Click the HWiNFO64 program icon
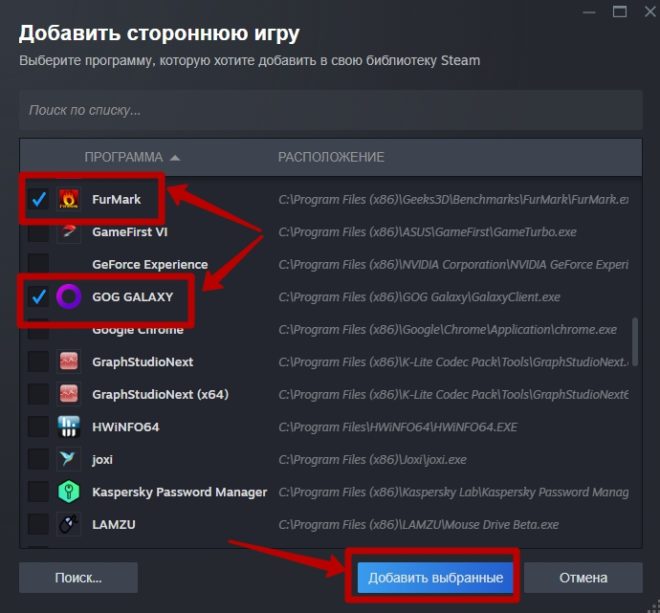The image size is (660, 613). pos(68,427)
